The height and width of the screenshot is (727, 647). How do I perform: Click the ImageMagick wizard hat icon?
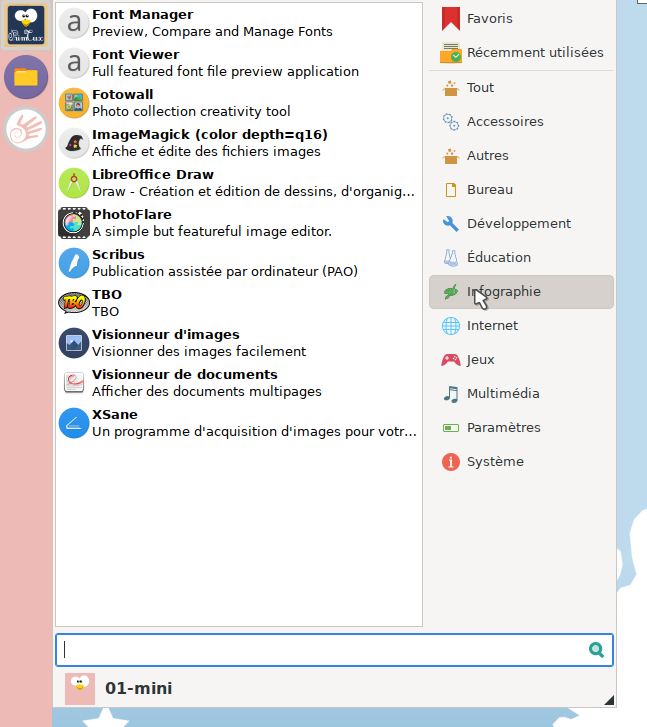coord(74,143)
